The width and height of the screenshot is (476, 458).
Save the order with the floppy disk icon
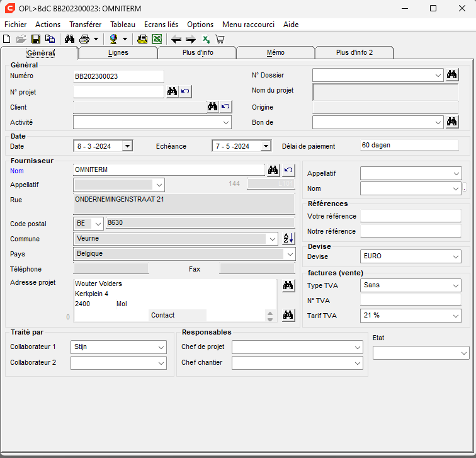tap(36, 39)
